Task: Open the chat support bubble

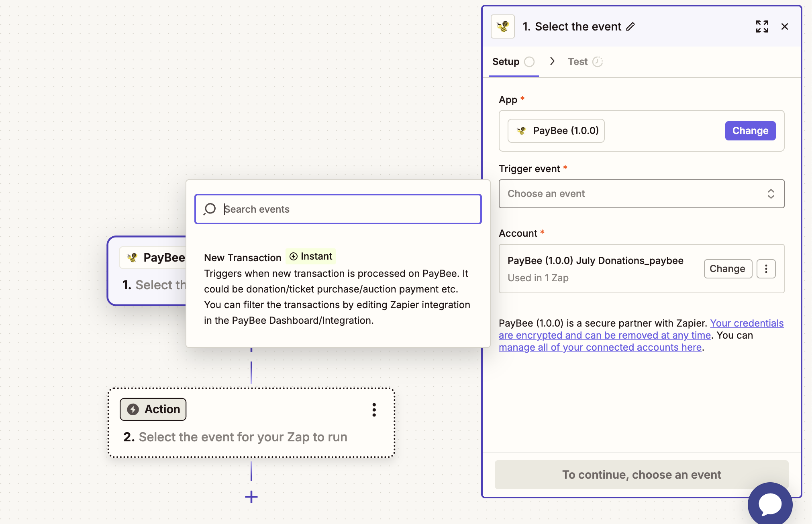Action: pos(769,504)
